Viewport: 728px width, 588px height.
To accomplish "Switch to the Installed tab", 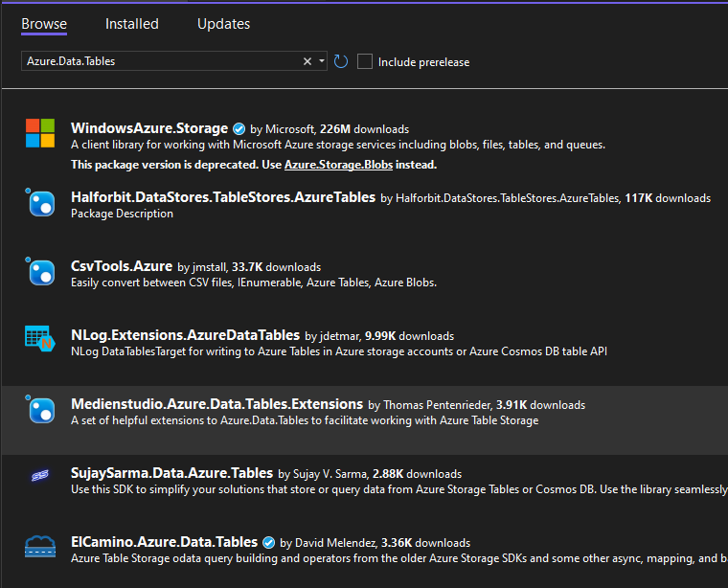I will pyautogui.click(x=132, y=24).
